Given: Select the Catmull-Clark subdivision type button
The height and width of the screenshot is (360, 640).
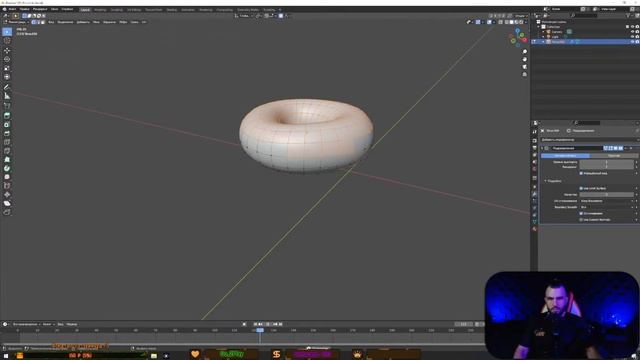Looking at the screenshot, I should point(565,156).
